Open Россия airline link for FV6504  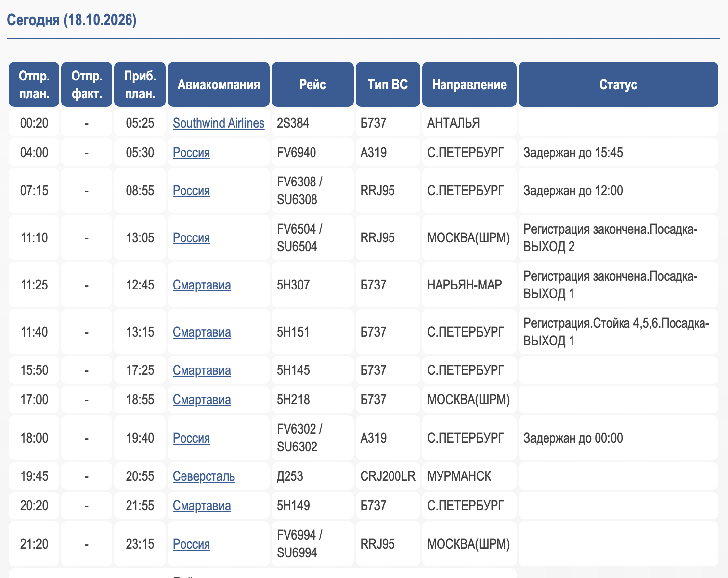[x=191, y=237]
